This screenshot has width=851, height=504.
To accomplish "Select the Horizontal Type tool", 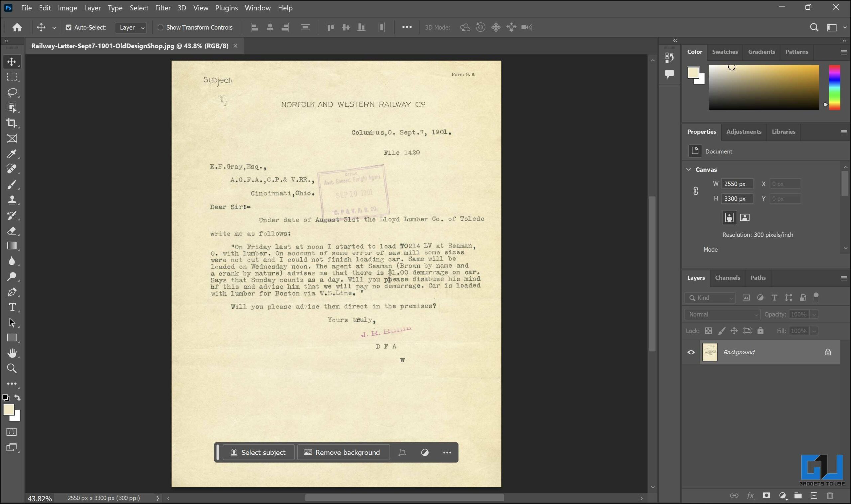I will coord(12,307).
